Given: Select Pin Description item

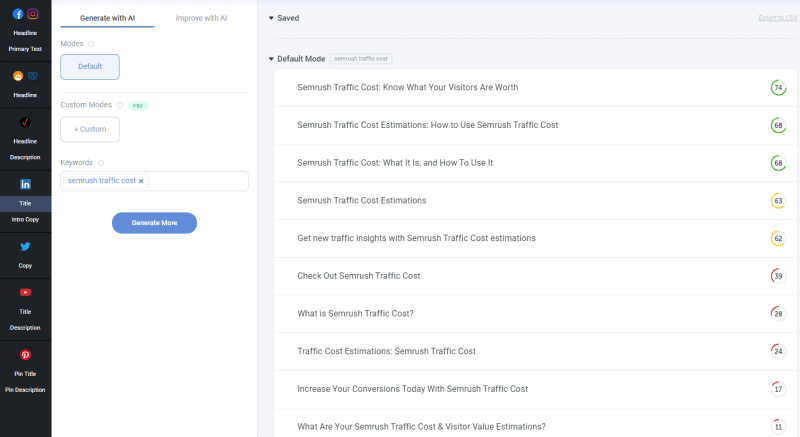Looking at the screenshot, I should [25, 390].
